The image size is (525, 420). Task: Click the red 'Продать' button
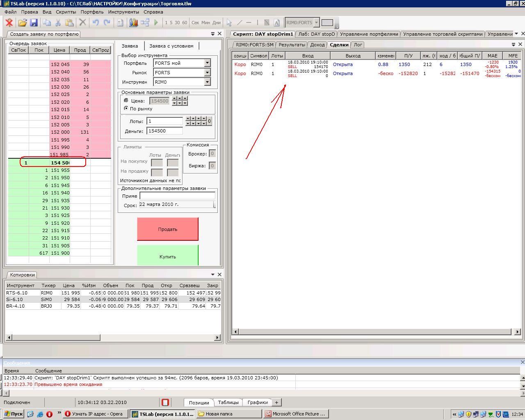click(168, 229)
